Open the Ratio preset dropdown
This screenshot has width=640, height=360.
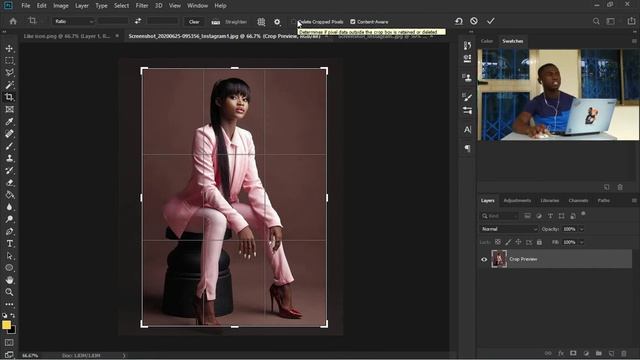[73, 21]
